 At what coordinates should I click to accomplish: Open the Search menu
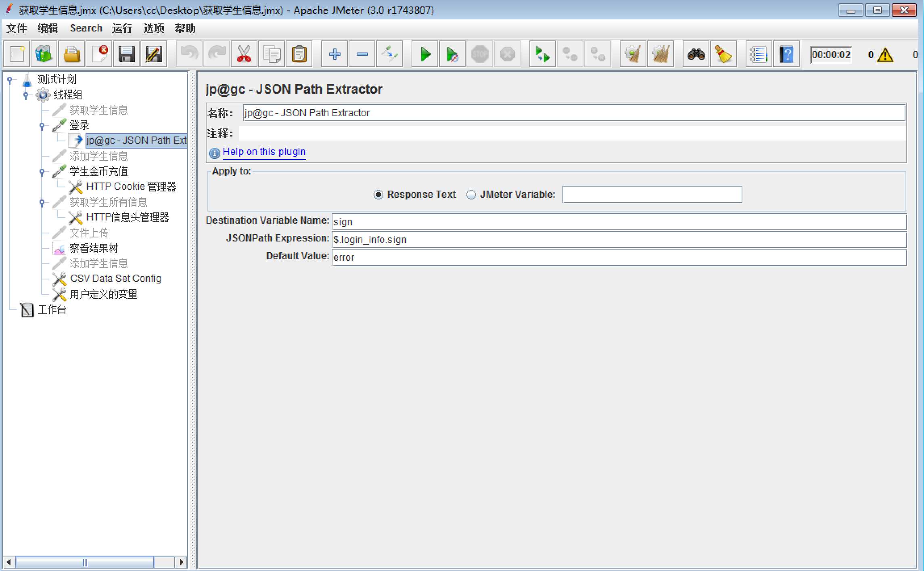point(86,28)
